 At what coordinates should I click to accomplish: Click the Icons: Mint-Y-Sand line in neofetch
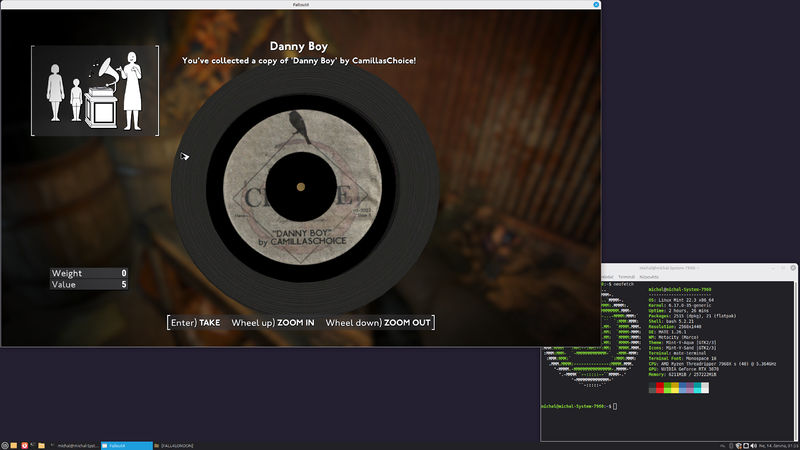point(683,347)
